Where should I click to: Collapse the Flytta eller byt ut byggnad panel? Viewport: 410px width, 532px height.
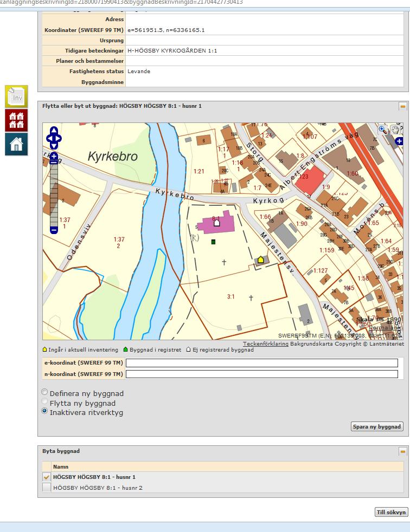click(402, 106)
